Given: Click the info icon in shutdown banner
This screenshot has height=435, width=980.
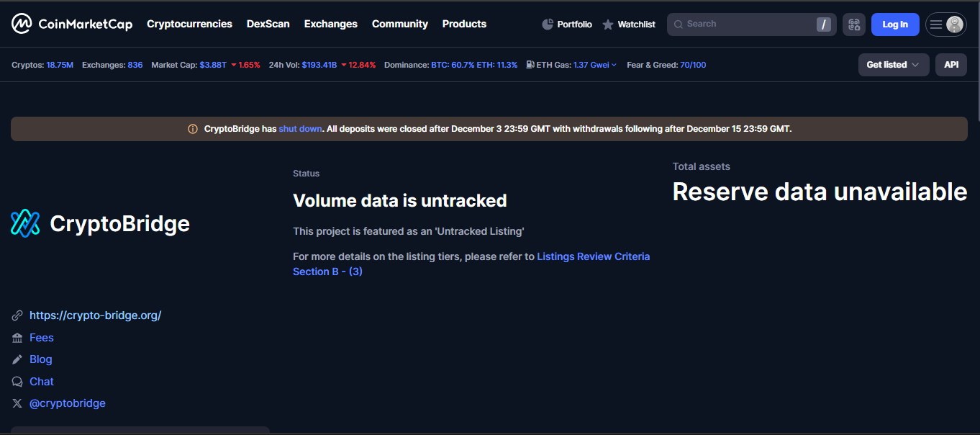Looking at the screenshot, I should click(x=193, y=129).
